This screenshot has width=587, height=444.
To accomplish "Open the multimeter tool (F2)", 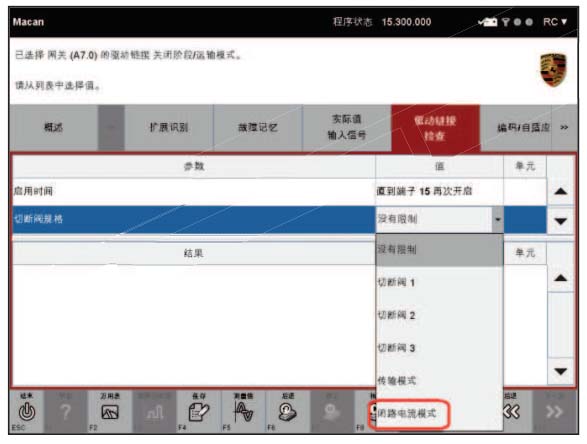I will pos(110,411).
